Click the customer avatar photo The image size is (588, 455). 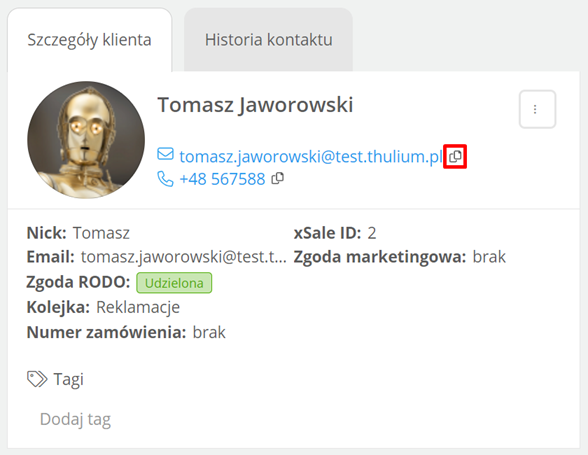pos(86,140)
